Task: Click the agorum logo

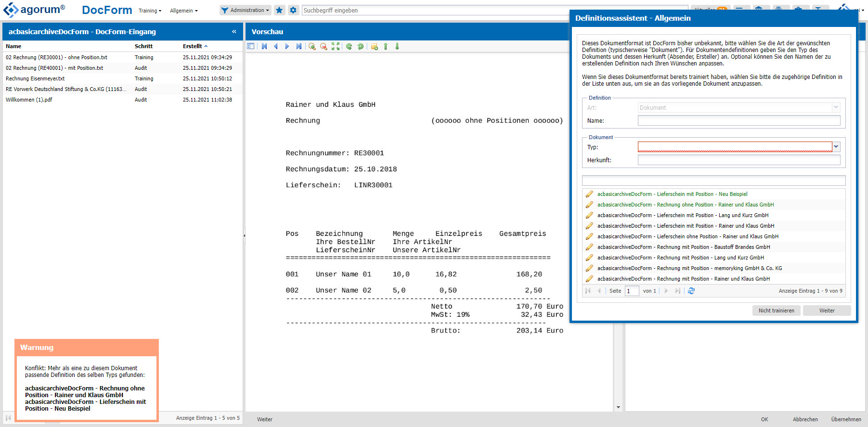Action: point(34,10)
